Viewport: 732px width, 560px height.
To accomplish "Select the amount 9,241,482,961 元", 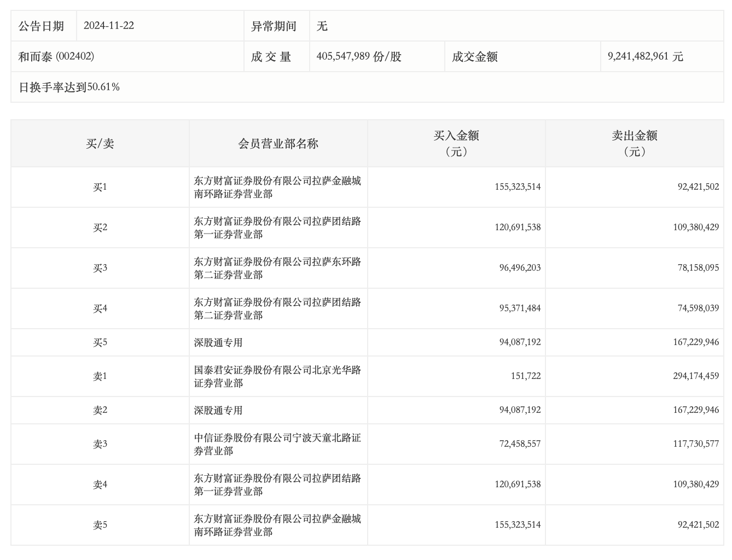I will click(x=646, y=57).
